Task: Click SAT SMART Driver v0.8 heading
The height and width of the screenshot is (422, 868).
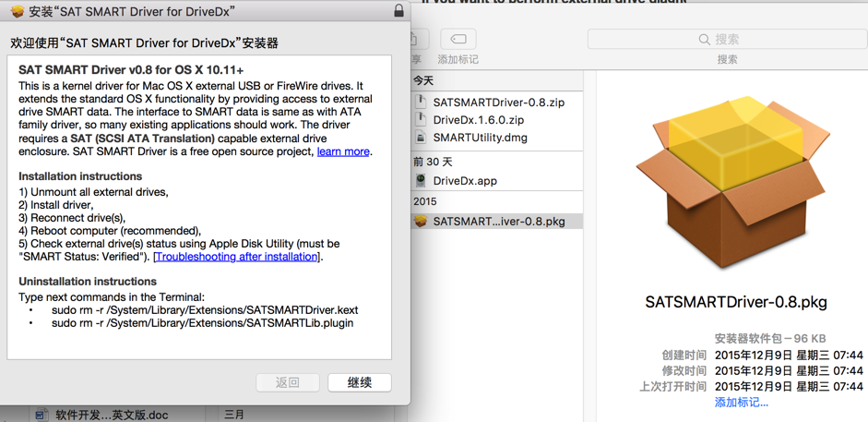Action: tap(131, 70)
